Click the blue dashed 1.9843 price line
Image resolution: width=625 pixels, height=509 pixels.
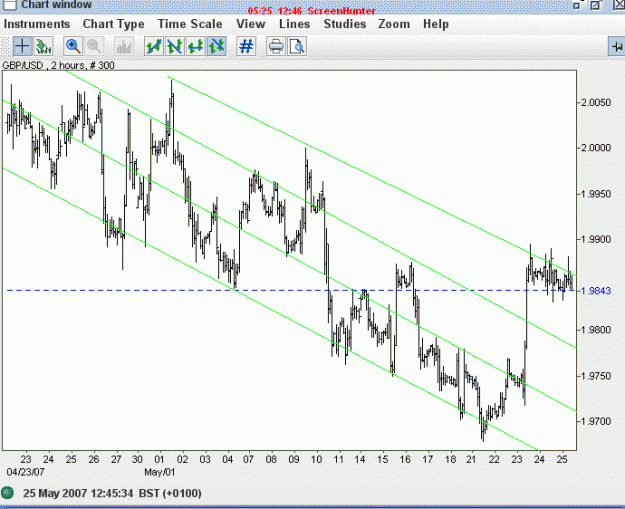click(291, 291)
